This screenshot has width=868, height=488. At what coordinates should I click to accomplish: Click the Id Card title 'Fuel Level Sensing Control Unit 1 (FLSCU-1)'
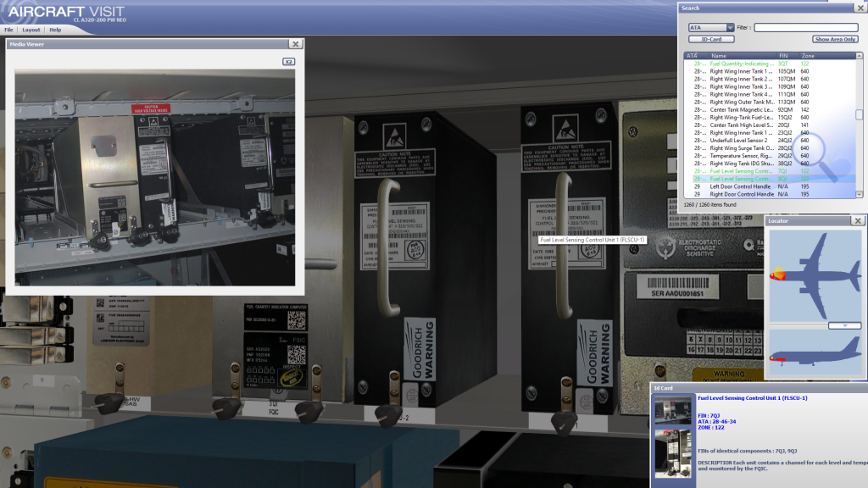pyautogui.click(x=753, y=398)
